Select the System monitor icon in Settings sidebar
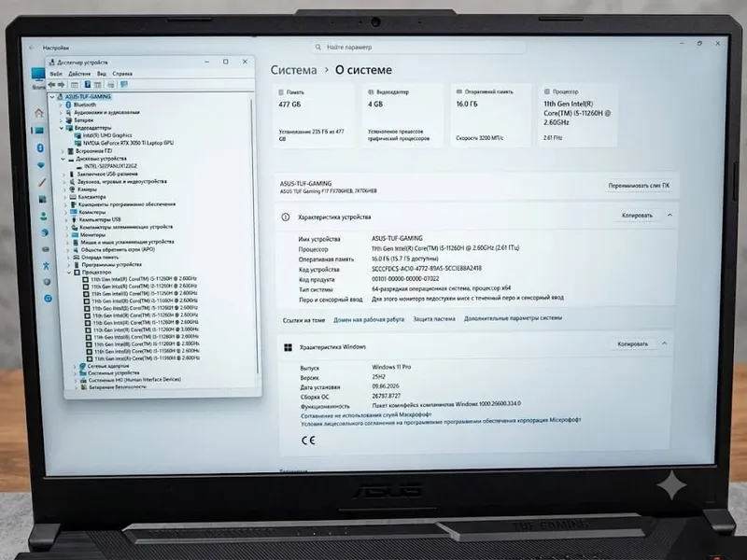 coord(38,131)
